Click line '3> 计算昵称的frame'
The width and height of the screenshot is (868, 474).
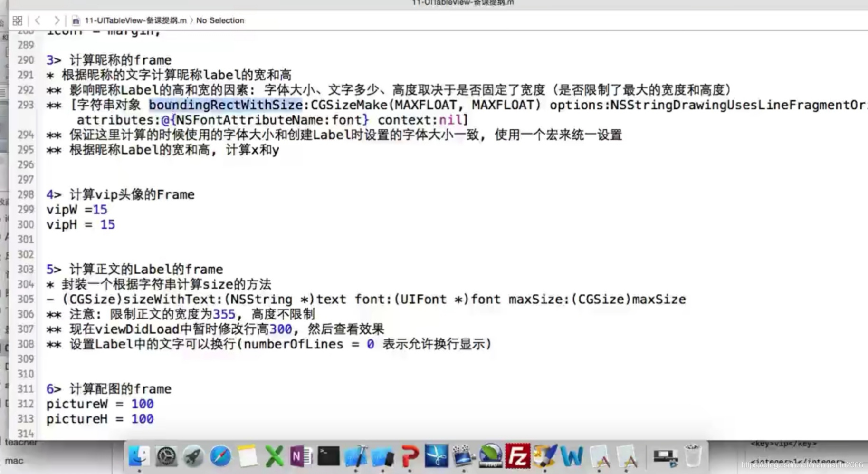[x=109, y=60]
